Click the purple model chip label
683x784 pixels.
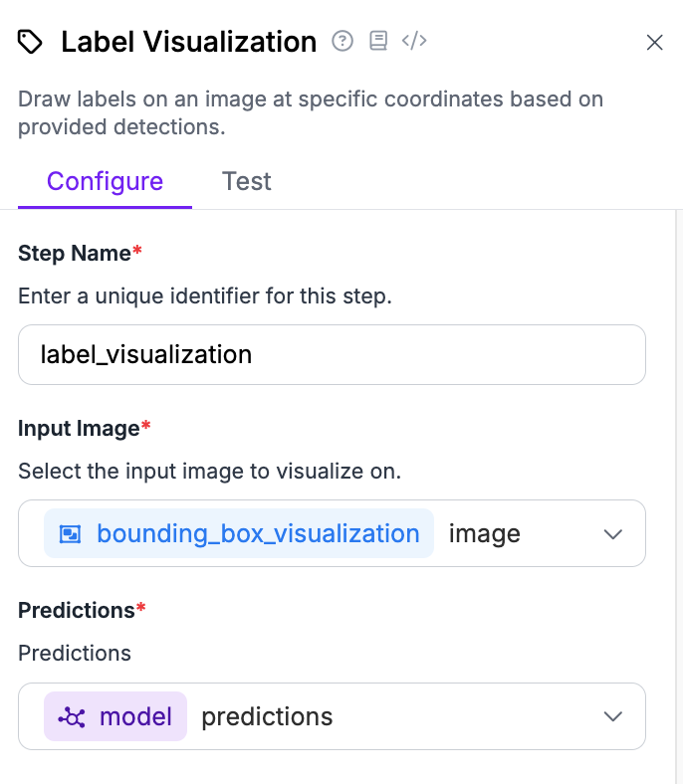tap(135, 716)
